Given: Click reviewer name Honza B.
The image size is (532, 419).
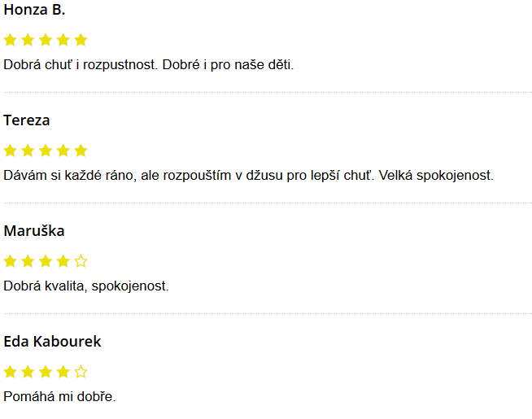Looking at the screenshot, I should pos(34,10).
